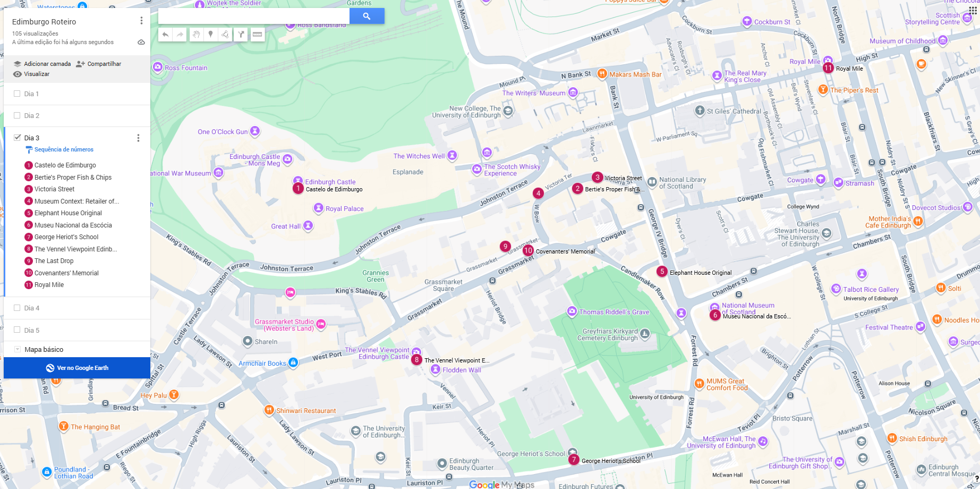Click map marker 9 near Grassmarket
980x489 pixels.
505,247
